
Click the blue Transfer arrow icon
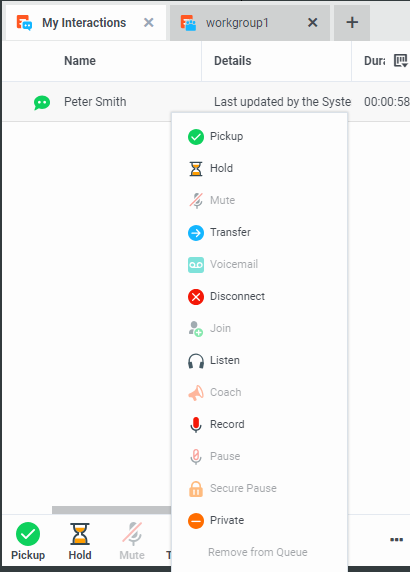196,233
